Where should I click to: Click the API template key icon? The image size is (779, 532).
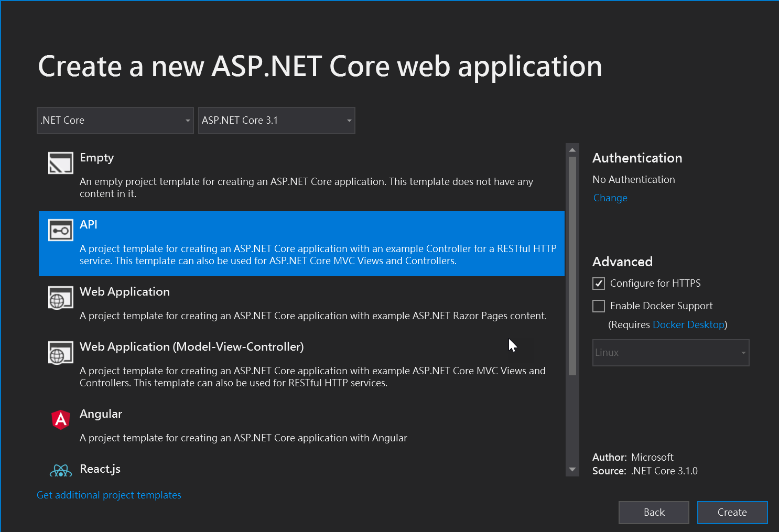click(60, 230)
